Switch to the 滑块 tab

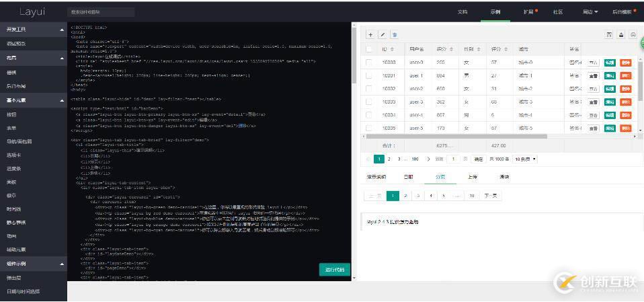[x=504, y=177]
